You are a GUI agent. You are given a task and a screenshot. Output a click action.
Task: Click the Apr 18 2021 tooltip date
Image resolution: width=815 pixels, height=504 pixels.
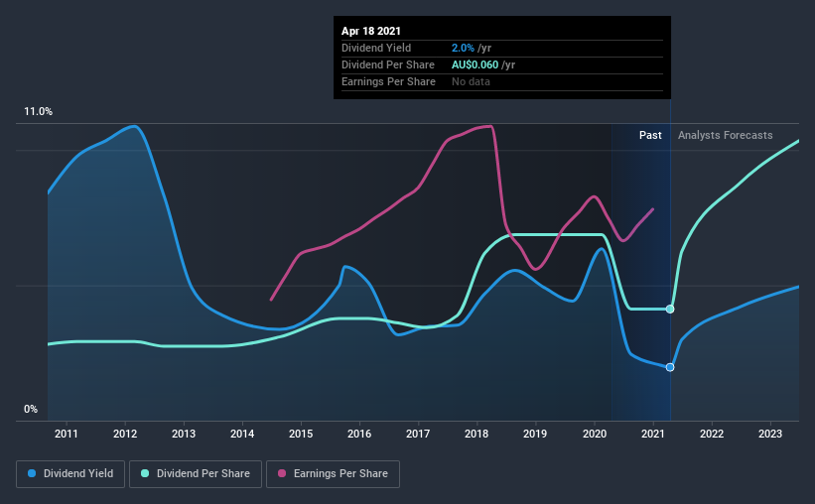(x=371, y=31)
